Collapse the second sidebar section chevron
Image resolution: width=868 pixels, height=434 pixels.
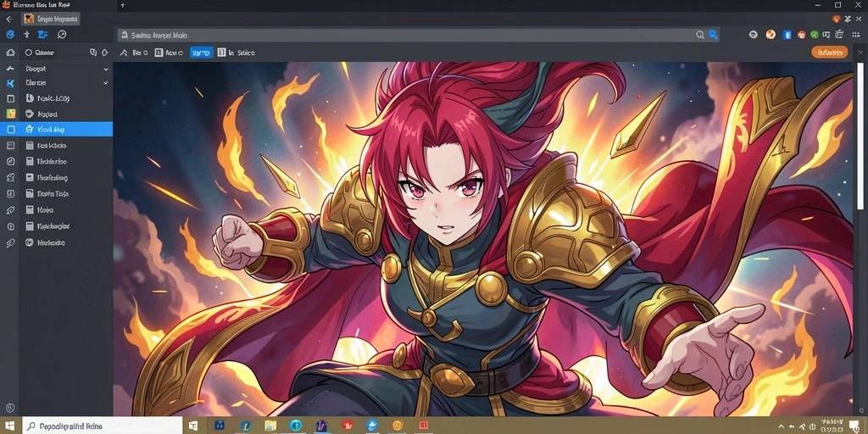tap(106, 83)
